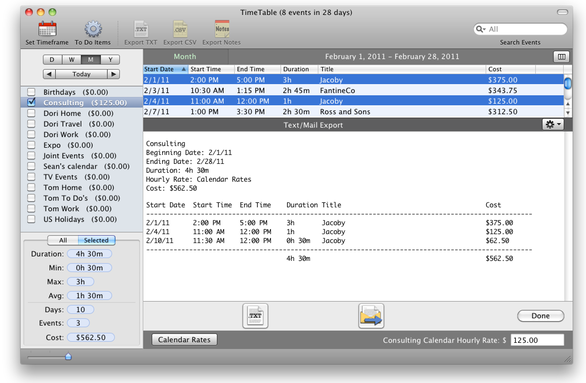Screen dimensions: 586x383
Task: Sort by the Start Date column header
Action: [166, 69]
